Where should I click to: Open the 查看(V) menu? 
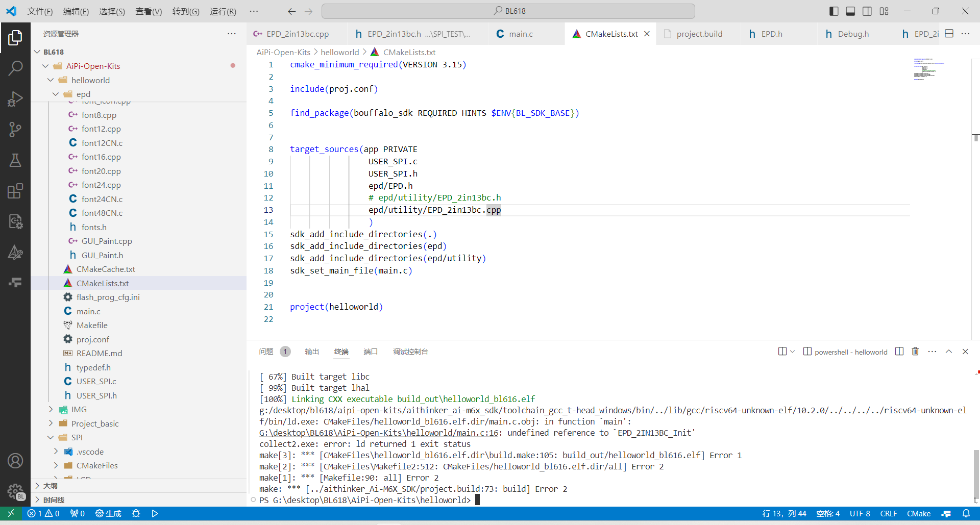[149, 11]
